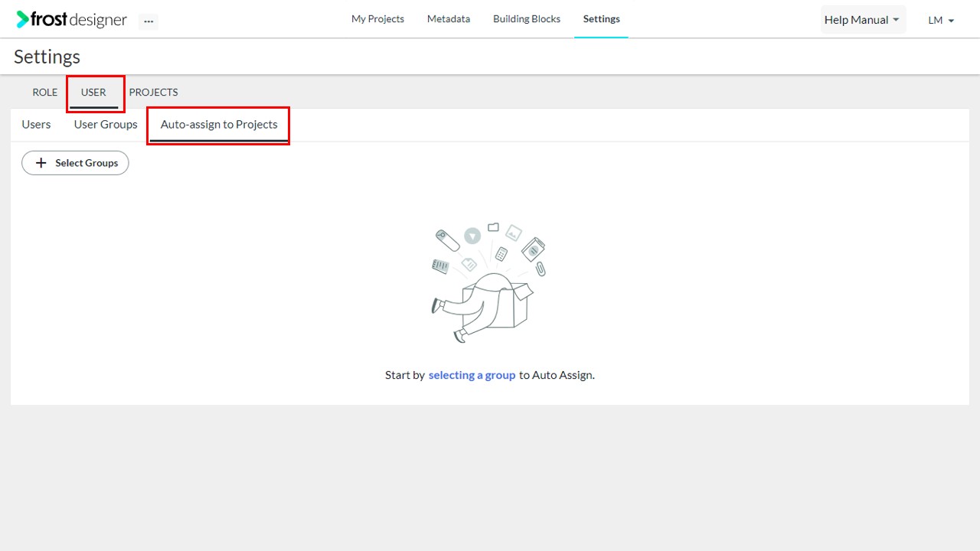Go to My Projects
Image resolution: width=980 pixels, height=551 pixels.
[377, 19]
